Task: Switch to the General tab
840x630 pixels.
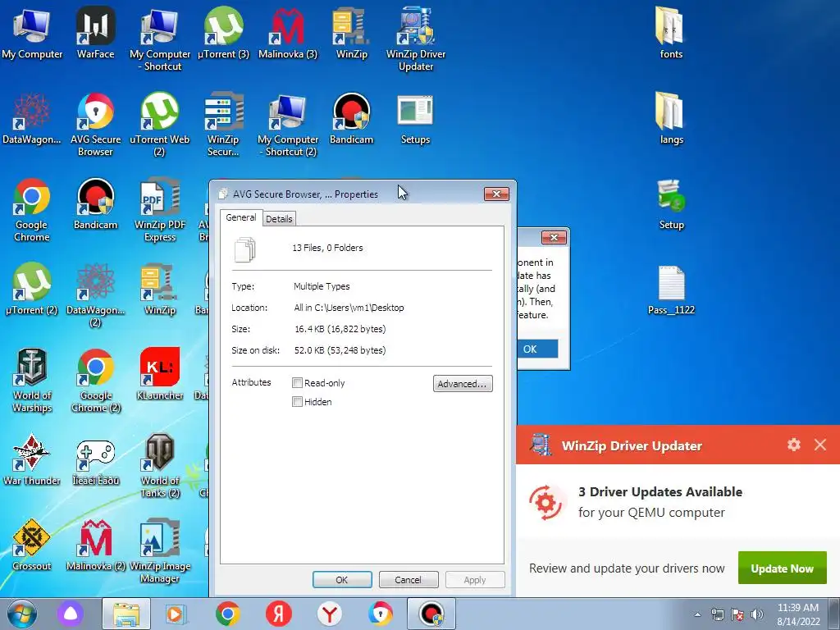Action: pos(241,217)
